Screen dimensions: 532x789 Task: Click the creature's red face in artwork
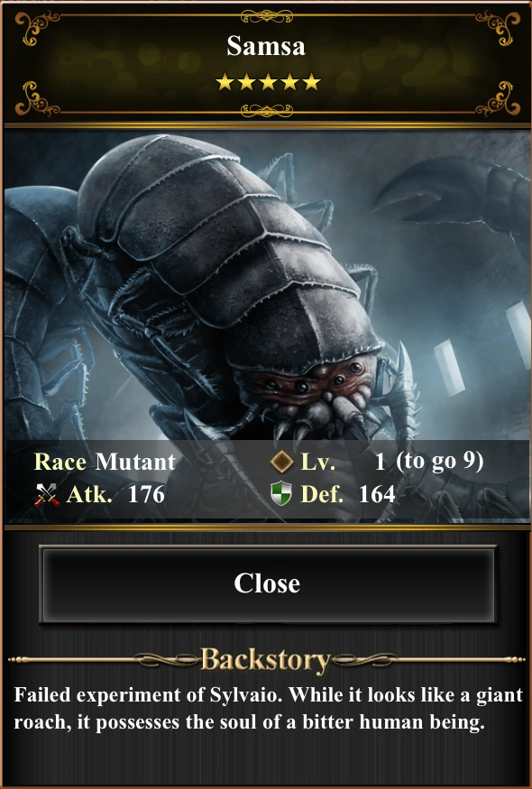pos(311,383)
